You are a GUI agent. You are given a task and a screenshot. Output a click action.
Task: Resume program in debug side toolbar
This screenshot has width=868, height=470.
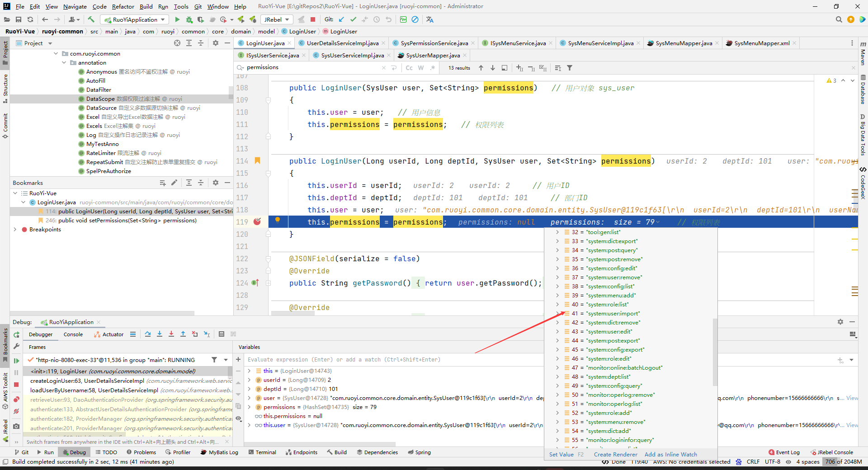(16, 361)
